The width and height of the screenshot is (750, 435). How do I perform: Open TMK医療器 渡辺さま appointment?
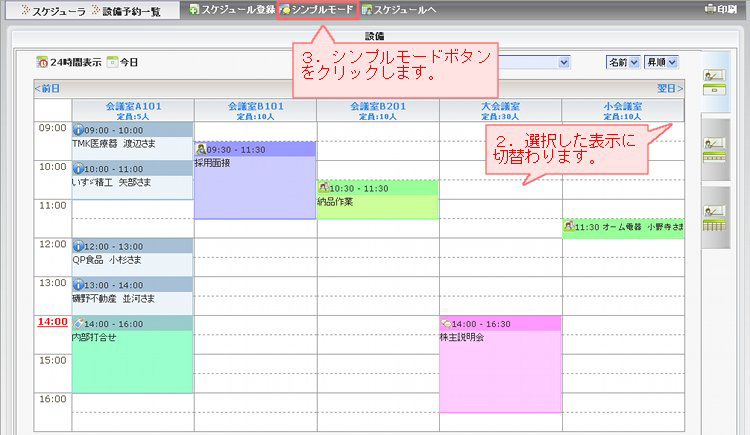(114, 144)
